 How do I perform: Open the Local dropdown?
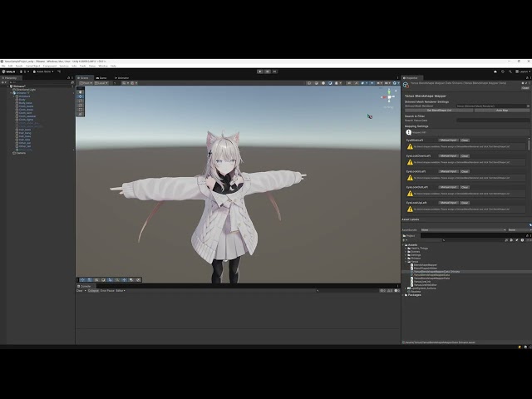click(x=101, y=83)
